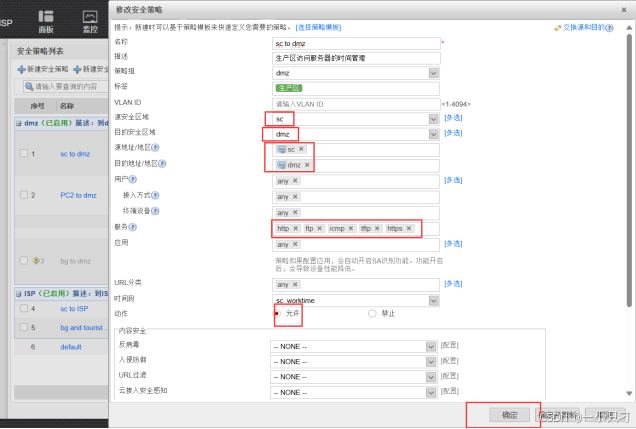Click 多选 link beside 应用
The height and width of the screenshot is (429, 636).
point(453,244)
